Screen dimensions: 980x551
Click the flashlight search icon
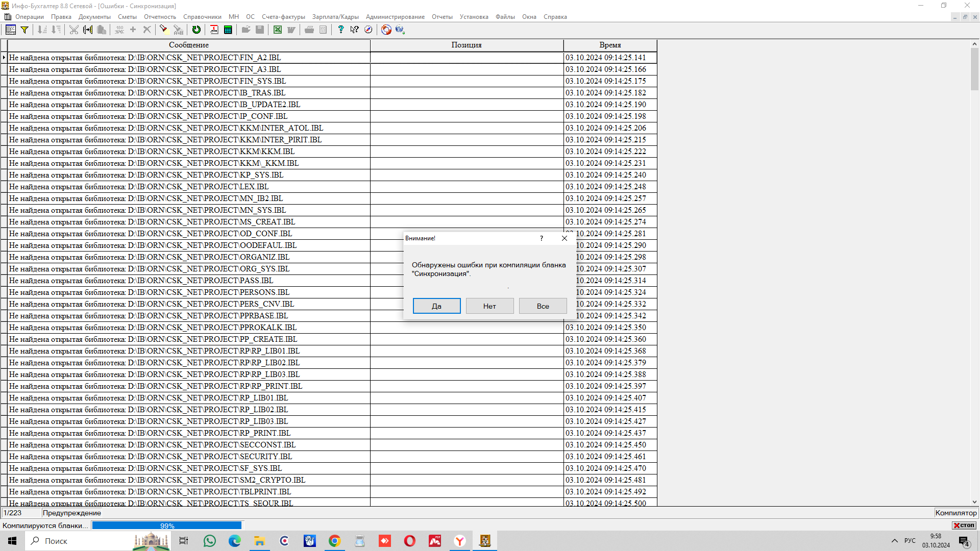pyautogui.click(x=163, y=30)
